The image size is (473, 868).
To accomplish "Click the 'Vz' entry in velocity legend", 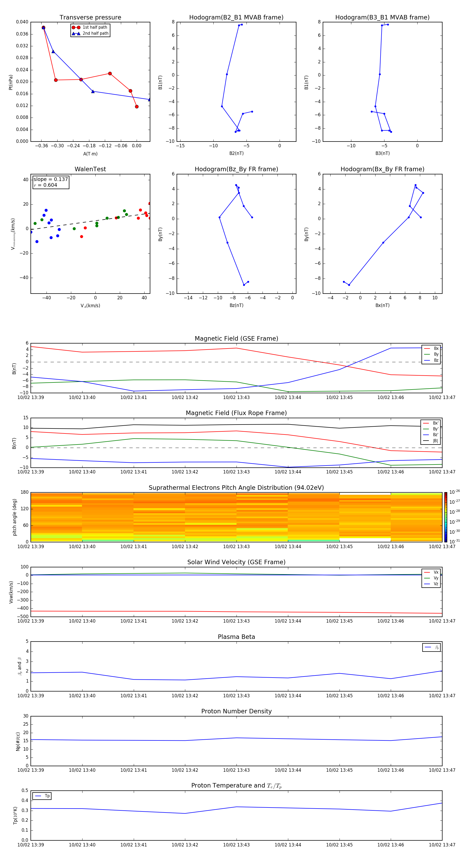I will pyautogui.click(x=431, y=584).
